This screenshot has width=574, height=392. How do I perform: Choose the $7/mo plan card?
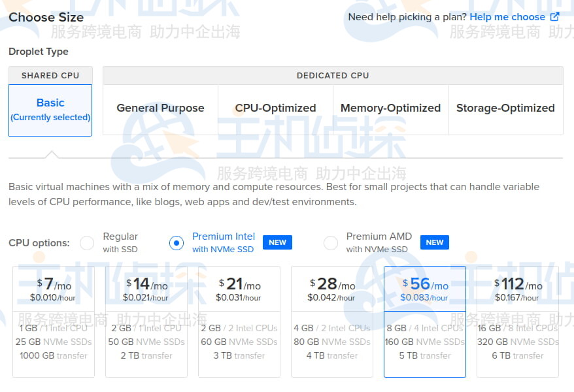(x=54, y=322)
